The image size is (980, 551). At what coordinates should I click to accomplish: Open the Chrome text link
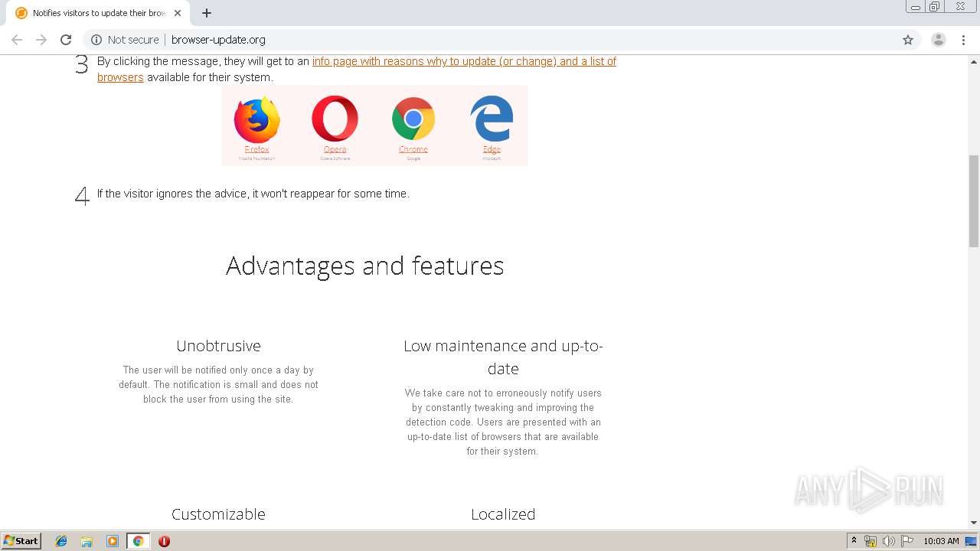(413, 149)
